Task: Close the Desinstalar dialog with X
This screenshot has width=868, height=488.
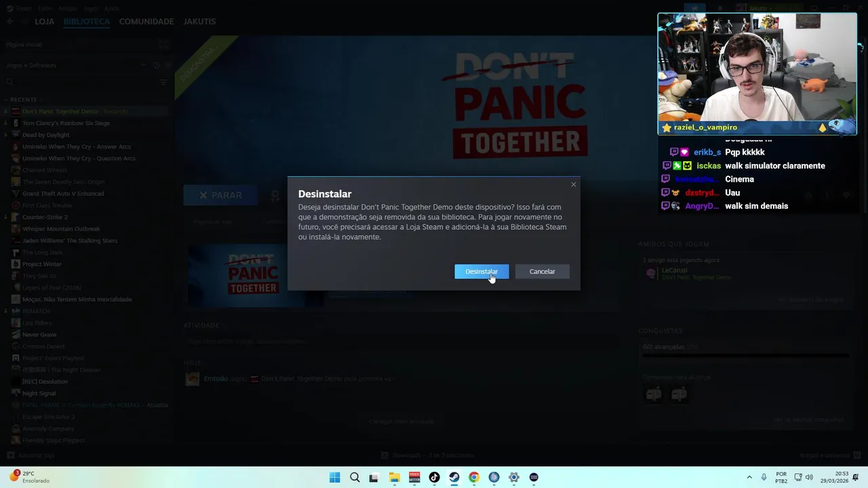Action: pyautogui.click(x=574, y=184)
